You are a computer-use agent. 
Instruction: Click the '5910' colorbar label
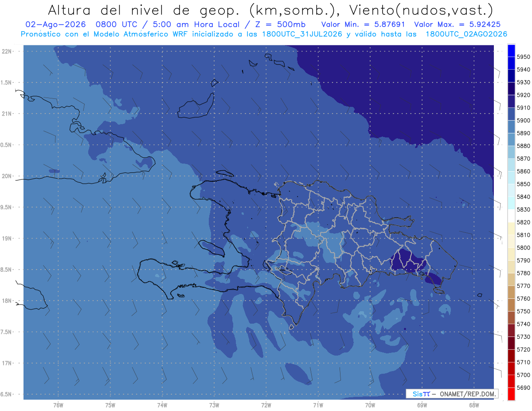coord(523,108)
